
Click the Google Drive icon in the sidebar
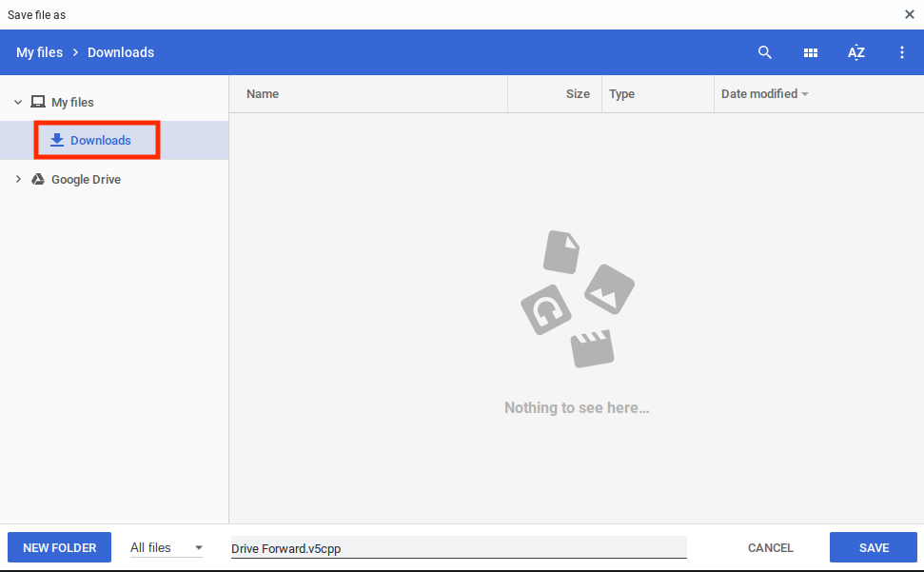pyautogui.click(x=38, y=179)
